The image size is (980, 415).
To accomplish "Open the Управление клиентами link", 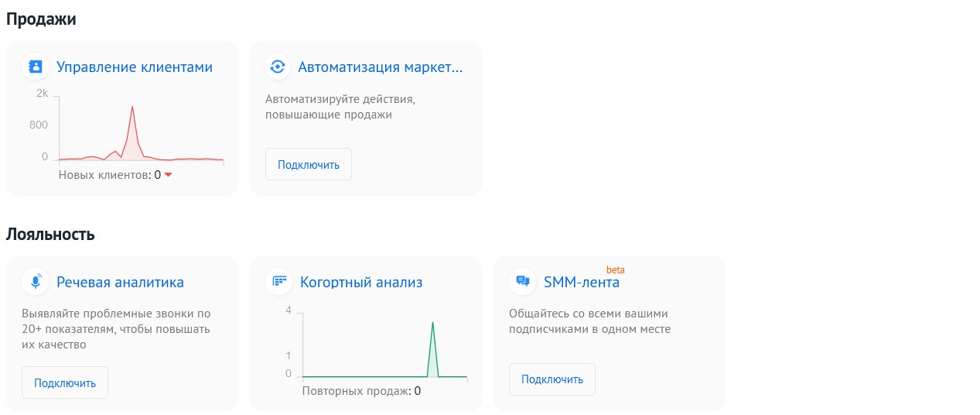I will point(135,67).
